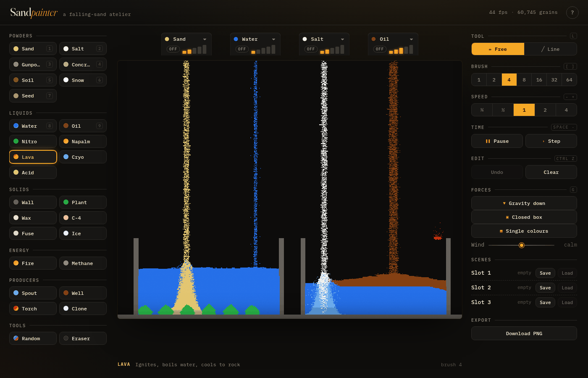This screenshot has width=588, height=378.
Task: Select Nitro liquid
Action: tap(33, 142)
